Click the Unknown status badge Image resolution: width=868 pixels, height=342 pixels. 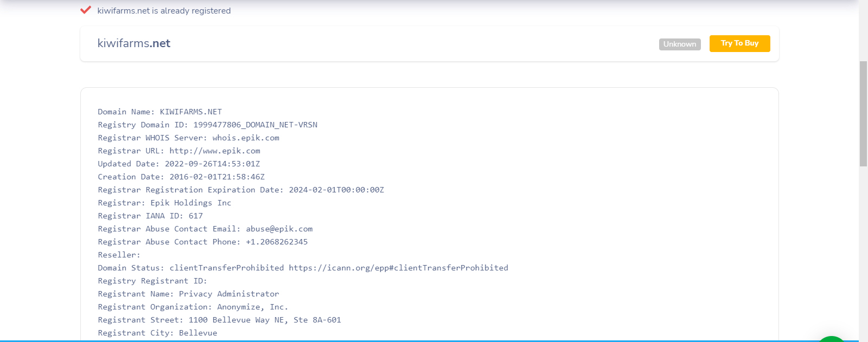tap(680, 44)
